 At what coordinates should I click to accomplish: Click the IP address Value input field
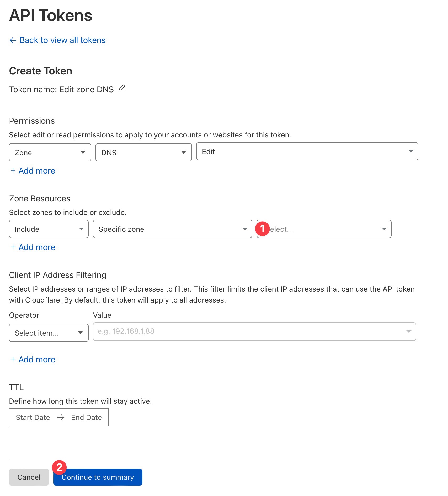click(x=254, y=332)
